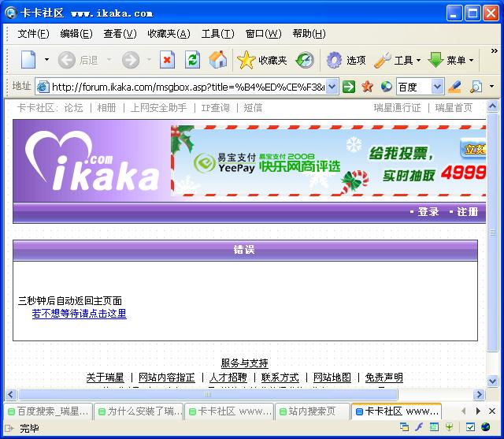This screenshot has height=439, width=504.
Task: Click the 关于瑞星 footer link
Action: tap(105, 378)
